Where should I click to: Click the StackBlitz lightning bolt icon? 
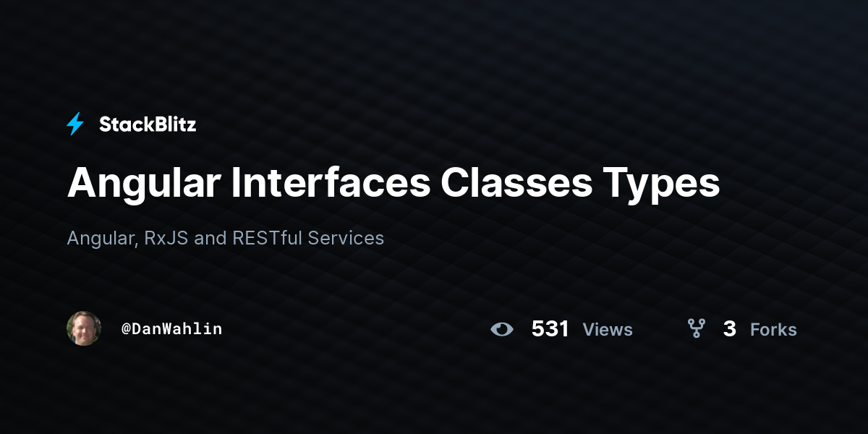(x=75, y=124)
